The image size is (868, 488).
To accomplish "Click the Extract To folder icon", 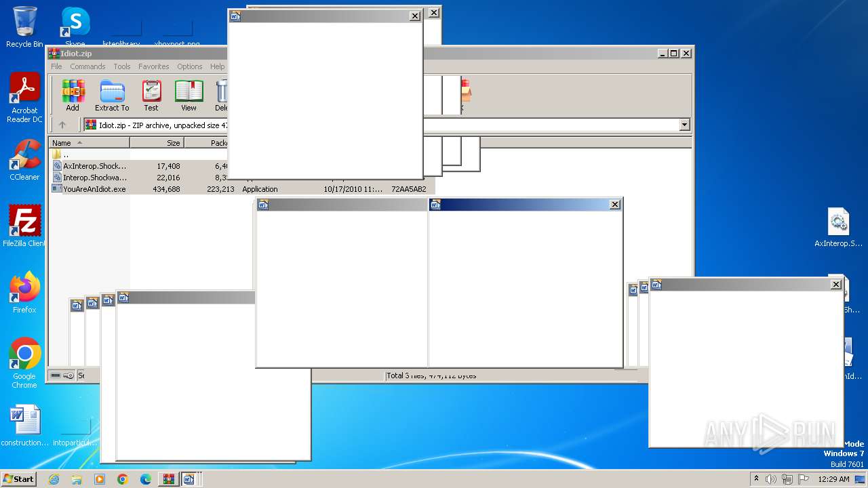I will click(x=112, y=95).
